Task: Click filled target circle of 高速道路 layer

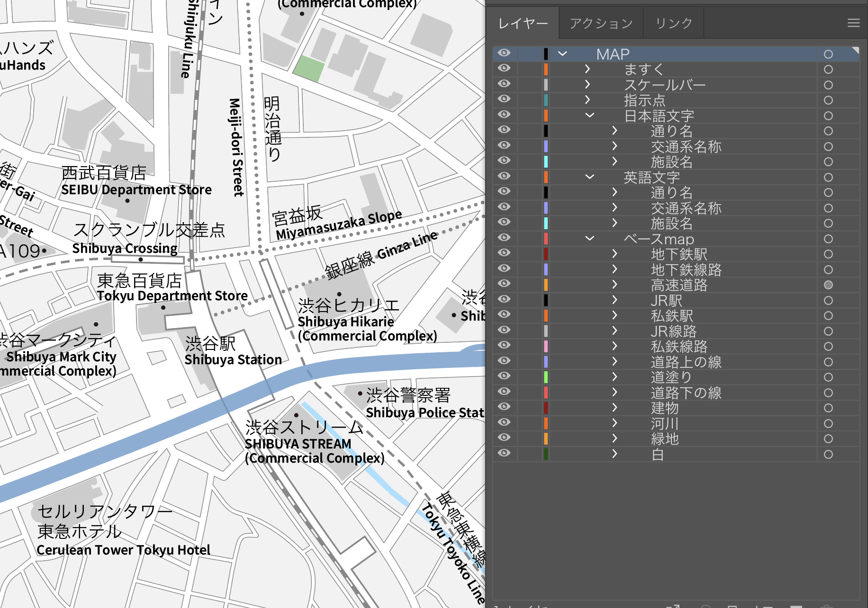Action: pos(828,285)
